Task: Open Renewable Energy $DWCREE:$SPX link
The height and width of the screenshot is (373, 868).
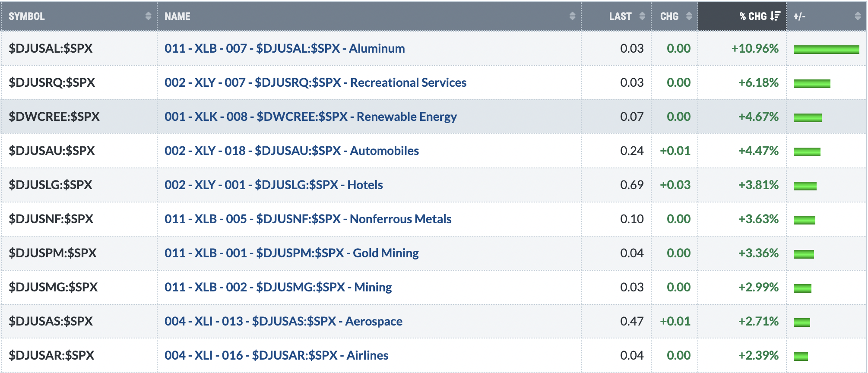Action: pyautogui.click(x=310, y=117)
